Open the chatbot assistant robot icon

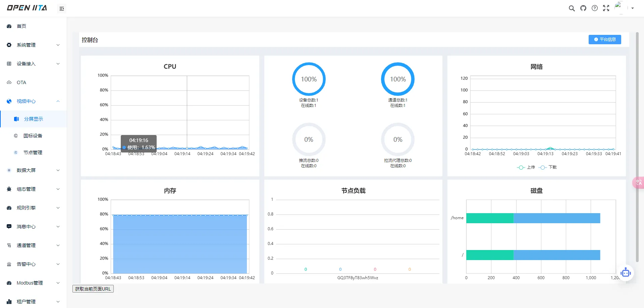point(626,272)
